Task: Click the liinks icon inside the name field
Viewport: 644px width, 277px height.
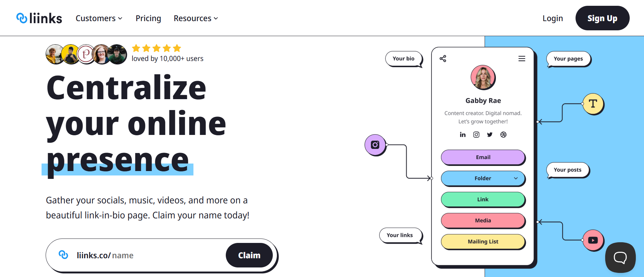Action: 63,255
